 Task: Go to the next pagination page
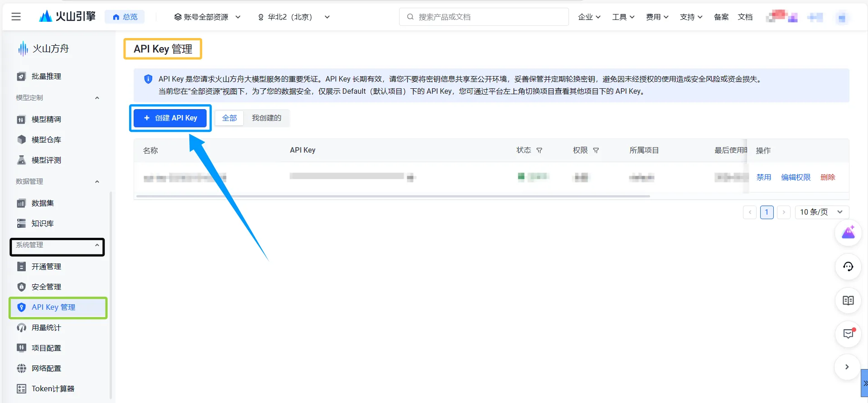784,212
